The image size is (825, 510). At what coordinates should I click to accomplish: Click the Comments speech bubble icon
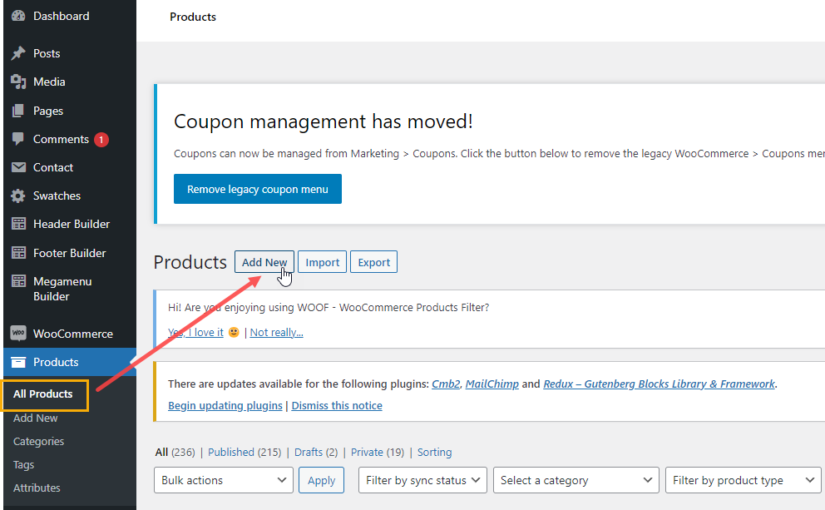(18, 139)
